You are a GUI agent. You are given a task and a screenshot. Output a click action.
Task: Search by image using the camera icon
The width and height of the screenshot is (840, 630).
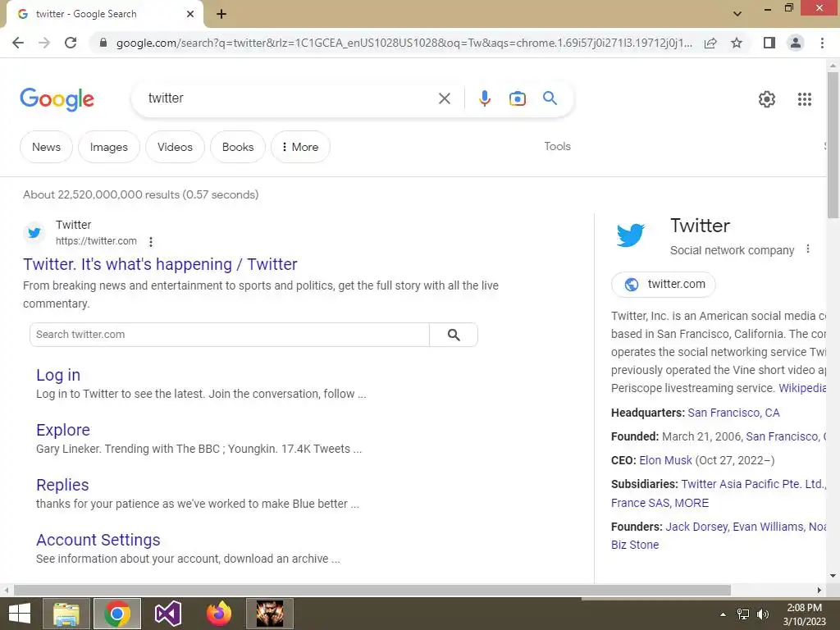pyautogui.click(x=518, y=98)
